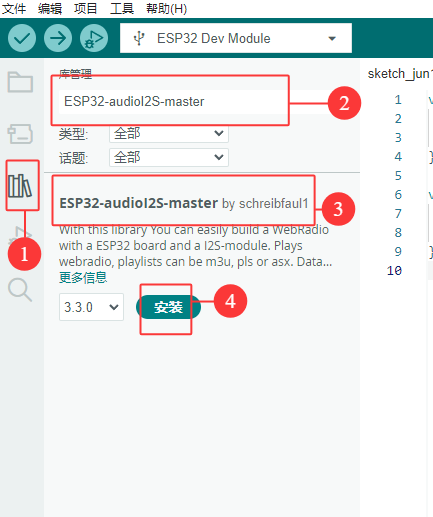
Task: Click the 安装 install button
Action: coord(168,307)
